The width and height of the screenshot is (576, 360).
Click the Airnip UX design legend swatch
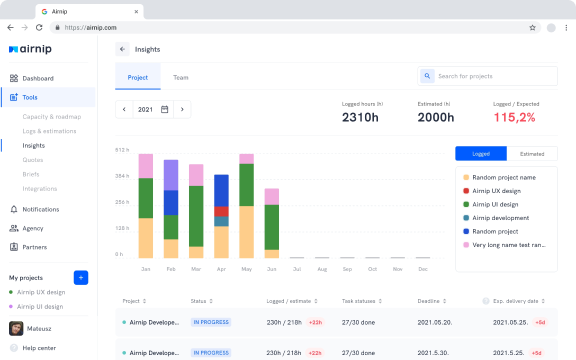point(466,191)
